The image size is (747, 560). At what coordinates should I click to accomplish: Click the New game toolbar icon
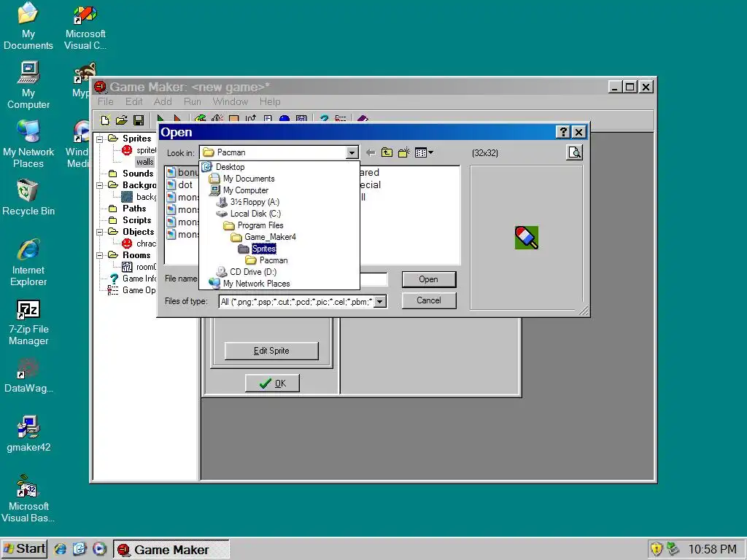105,120
